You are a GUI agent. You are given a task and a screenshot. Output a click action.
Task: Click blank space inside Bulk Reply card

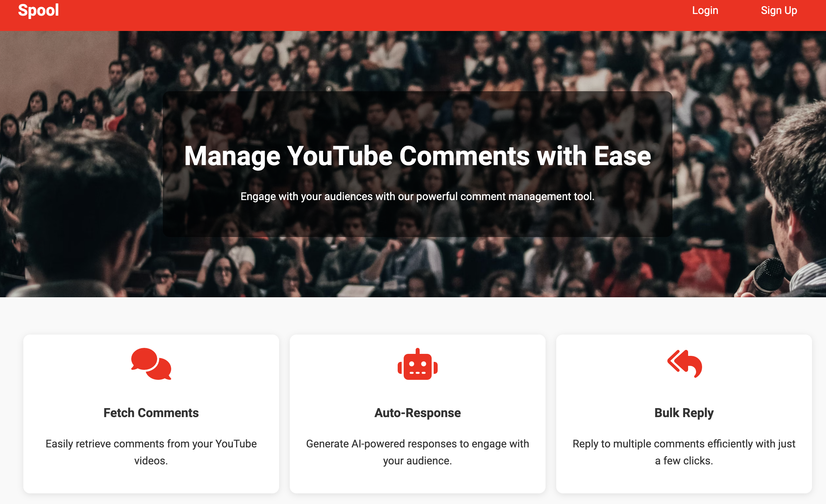(771, 369)
